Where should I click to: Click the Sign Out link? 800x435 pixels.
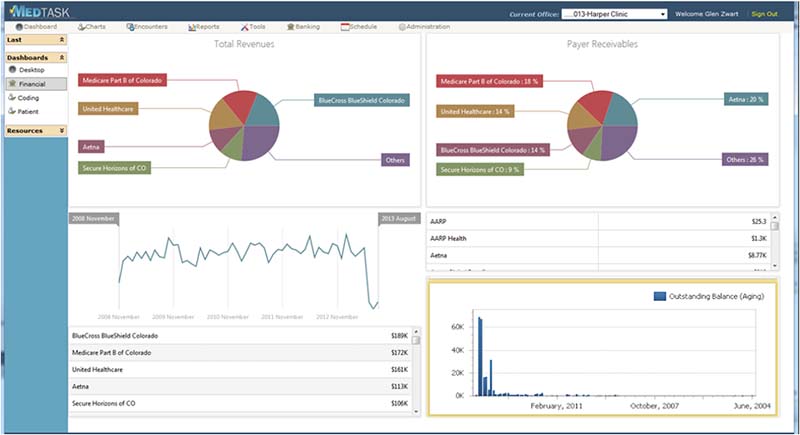tap(764, 14)
